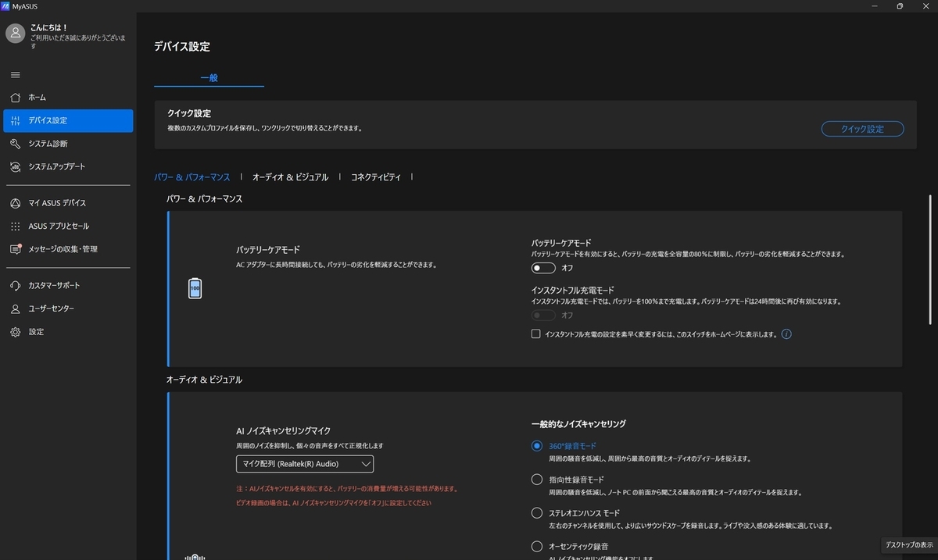Toggle the バッテリーケアモード switch

click(x=543, y=268)
